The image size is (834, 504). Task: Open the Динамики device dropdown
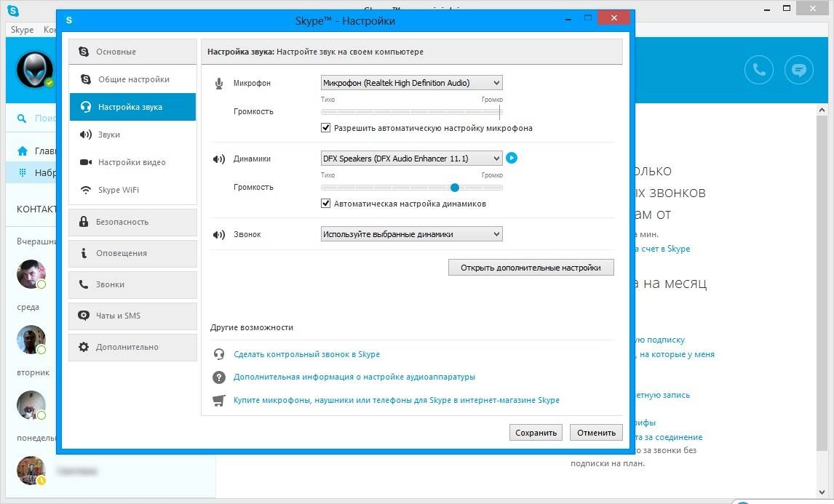[x=412, y=159]
